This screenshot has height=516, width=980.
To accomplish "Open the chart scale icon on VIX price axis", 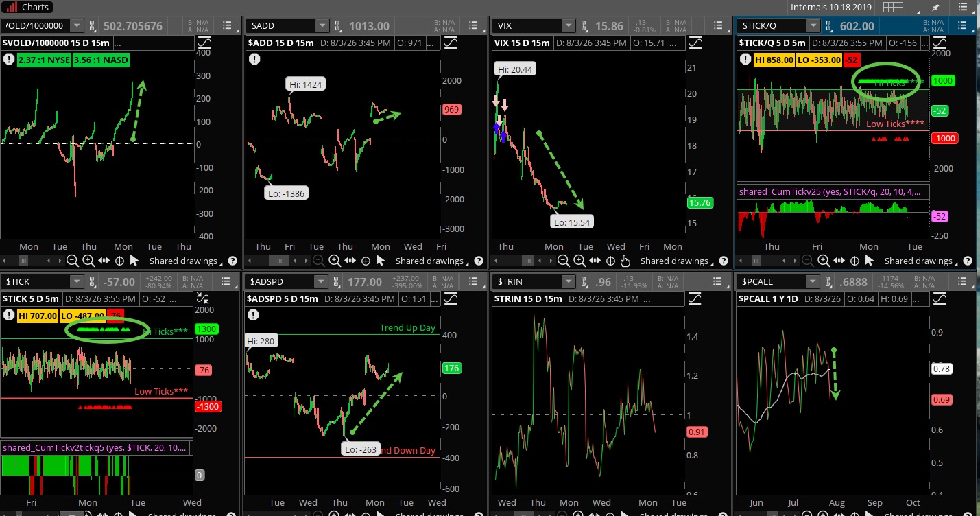I will (x=695, y=43).
